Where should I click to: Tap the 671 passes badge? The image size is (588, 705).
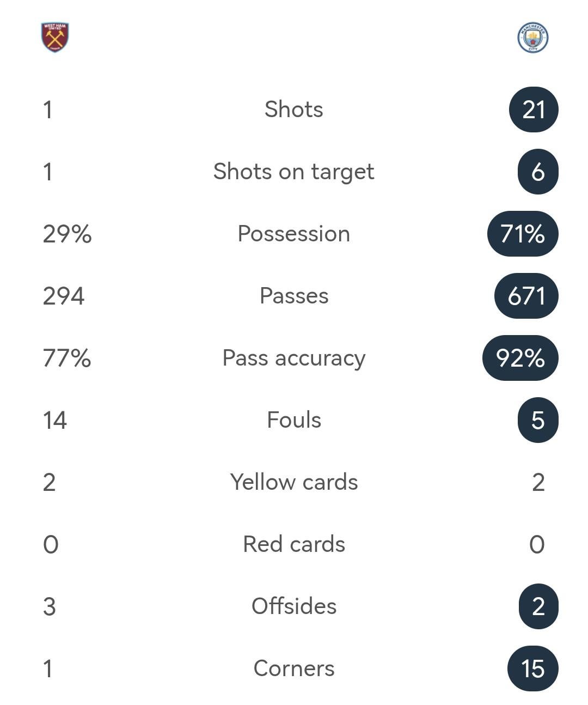point(526,296)
